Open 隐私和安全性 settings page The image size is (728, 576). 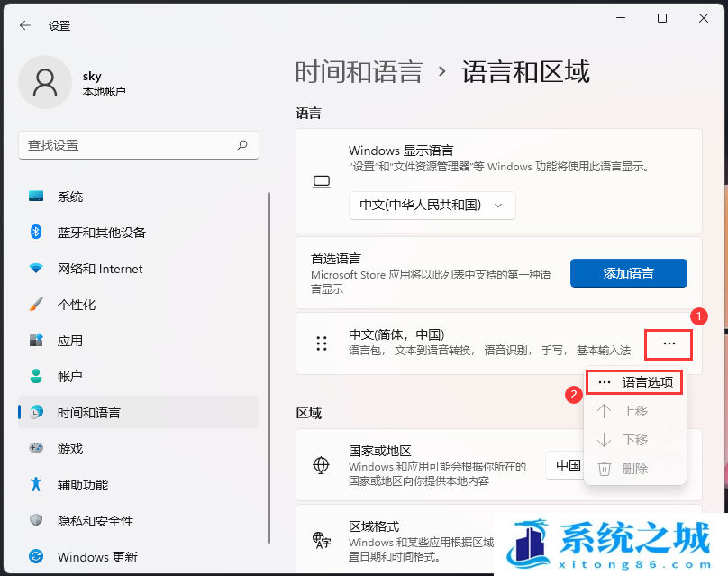(x=139, y=520)
